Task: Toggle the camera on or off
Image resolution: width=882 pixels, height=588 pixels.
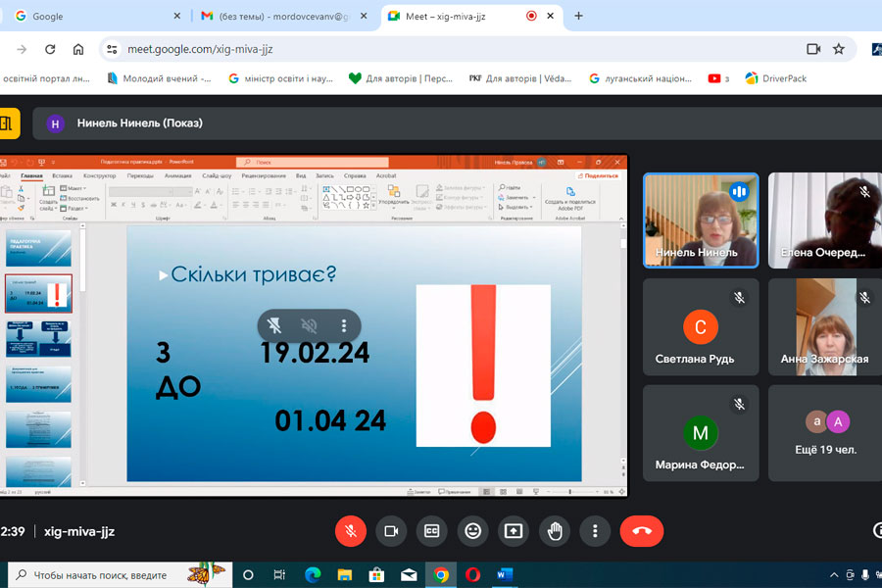Action: 391,531
